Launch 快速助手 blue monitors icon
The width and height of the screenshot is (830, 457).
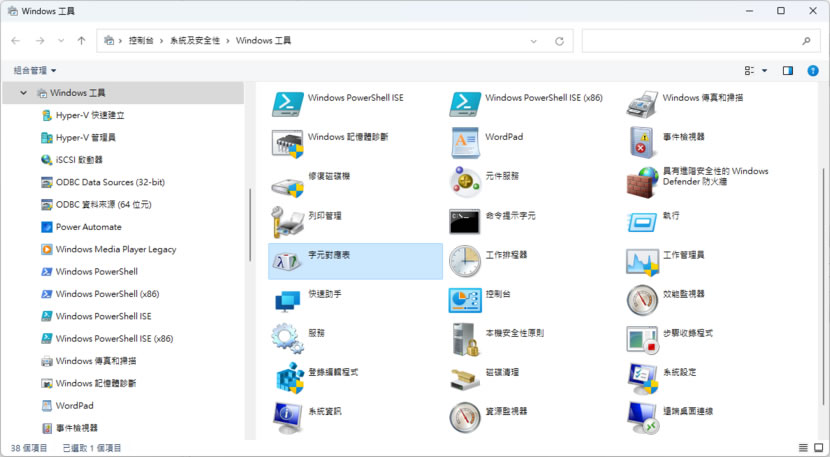click(x=287, y=301)
